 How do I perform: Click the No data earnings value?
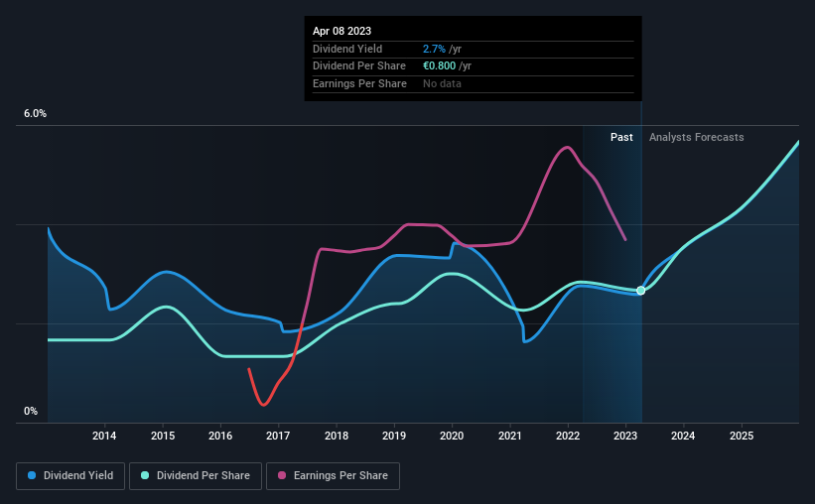pos(442,83)
